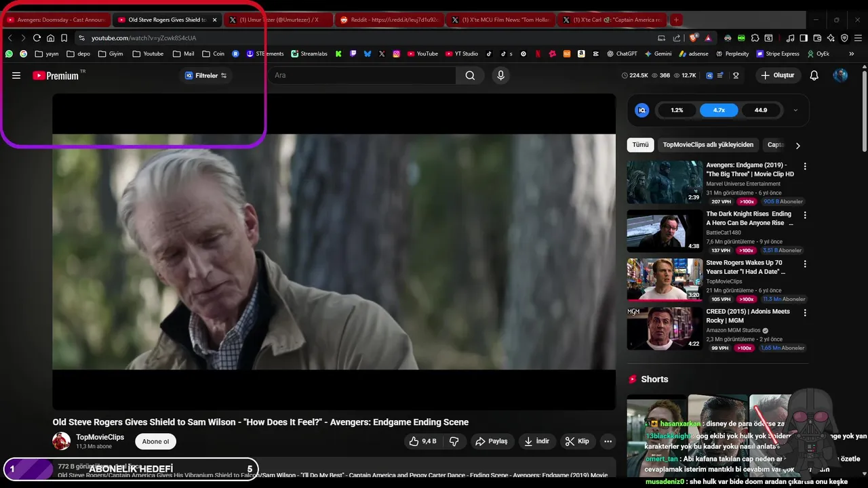Click the vidIQ list icon beside view stats

(721, 75)
